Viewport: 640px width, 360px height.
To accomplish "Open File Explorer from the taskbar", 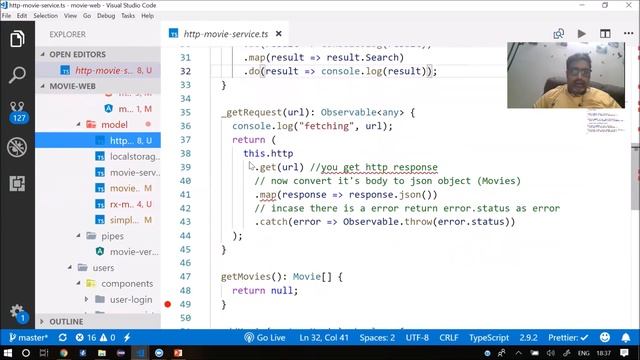I will [x=102, y=353].
